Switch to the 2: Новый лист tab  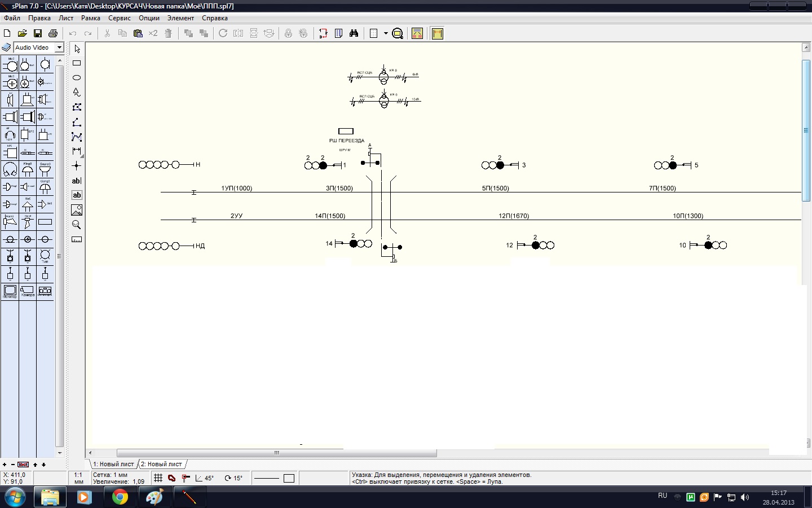161,464
